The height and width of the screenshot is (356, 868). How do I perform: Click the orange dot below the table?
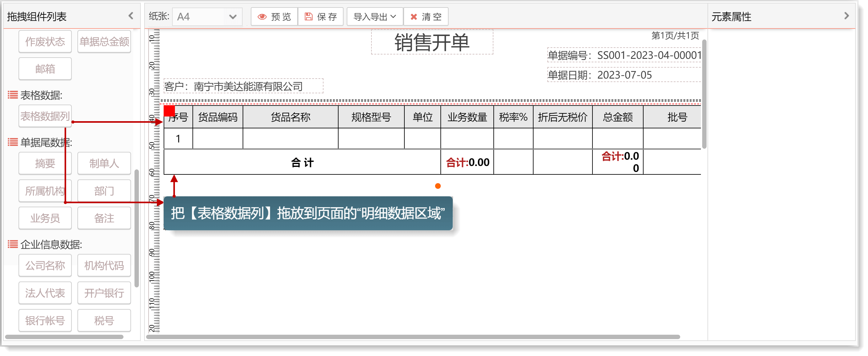[438, 186]
